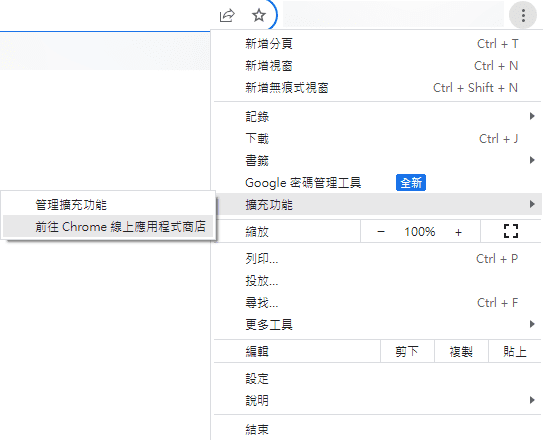
Task: Select 新增分頁 menu item
Action: click(377, 44)
